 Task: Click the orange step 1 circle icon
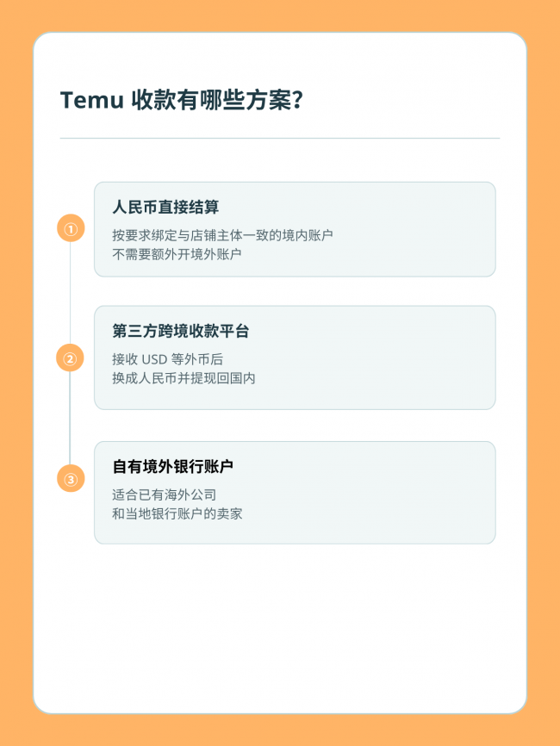[x=71, y=228]
